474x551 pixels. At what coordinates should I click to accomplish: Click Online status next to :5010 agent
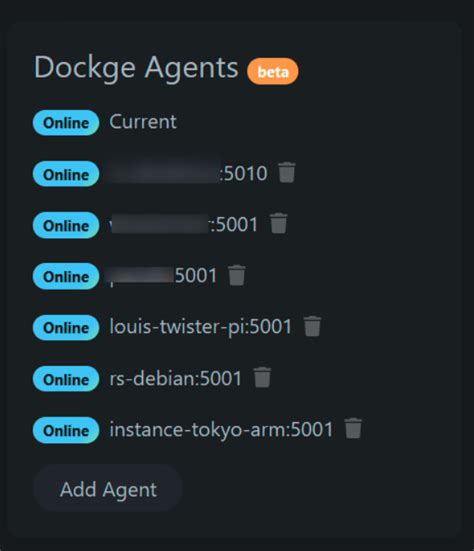[x=66, y=174]
